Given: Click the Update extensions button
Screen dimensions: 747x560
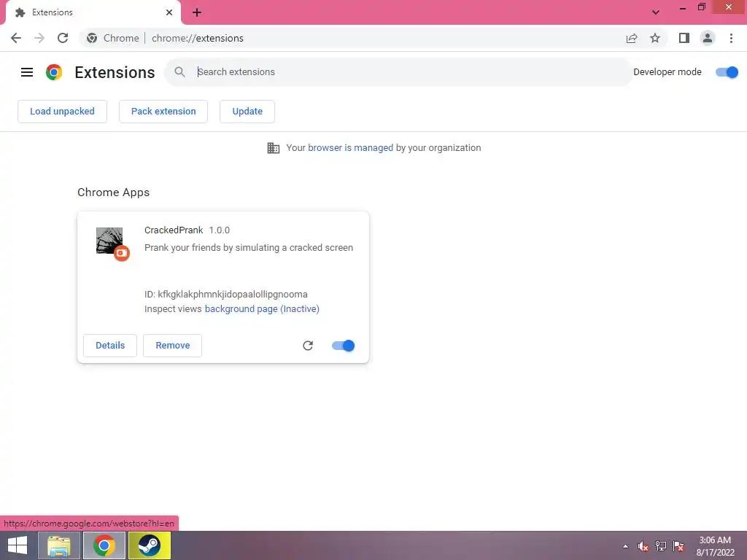Looking at the screenshot, I should click(247, 112).
